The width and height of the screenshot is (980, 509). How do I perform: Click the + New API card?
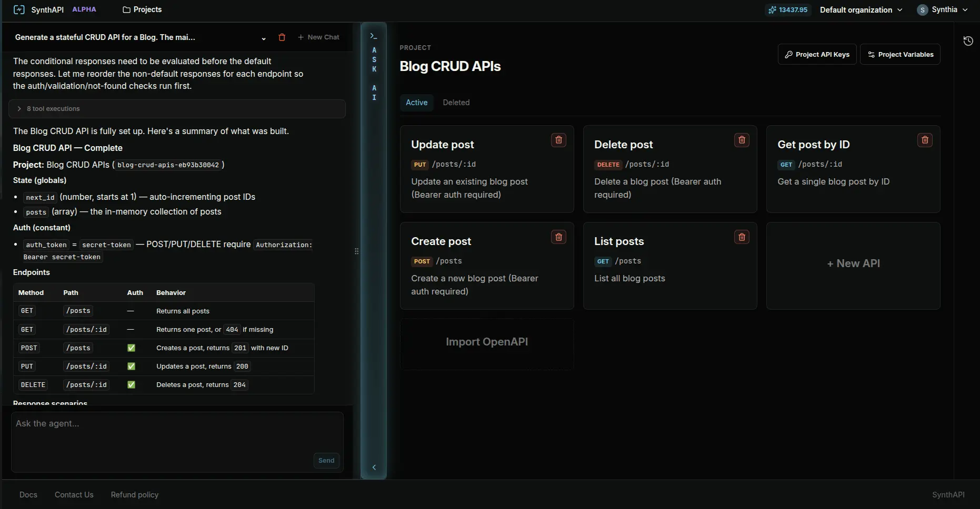853,266
